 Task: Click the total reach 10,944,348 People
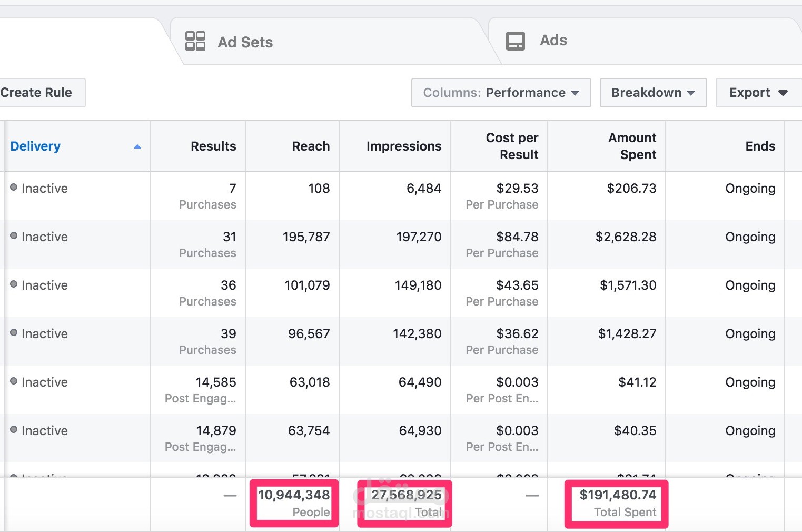point(294,503)
